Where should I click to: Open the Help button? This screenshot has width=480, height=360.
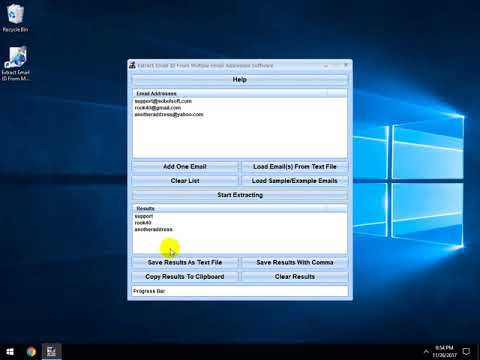pyautogui.click(x=240, y=80)
